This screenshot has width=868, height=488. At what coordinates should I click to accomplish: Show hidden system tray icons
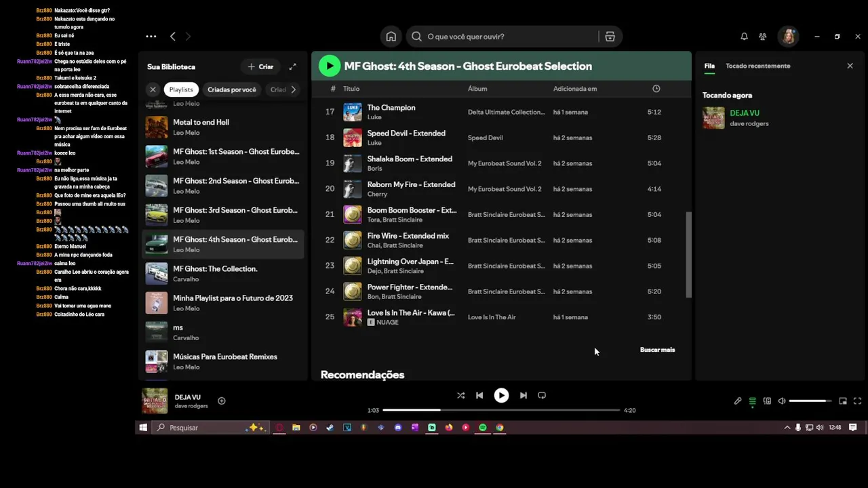pos(787,428)
